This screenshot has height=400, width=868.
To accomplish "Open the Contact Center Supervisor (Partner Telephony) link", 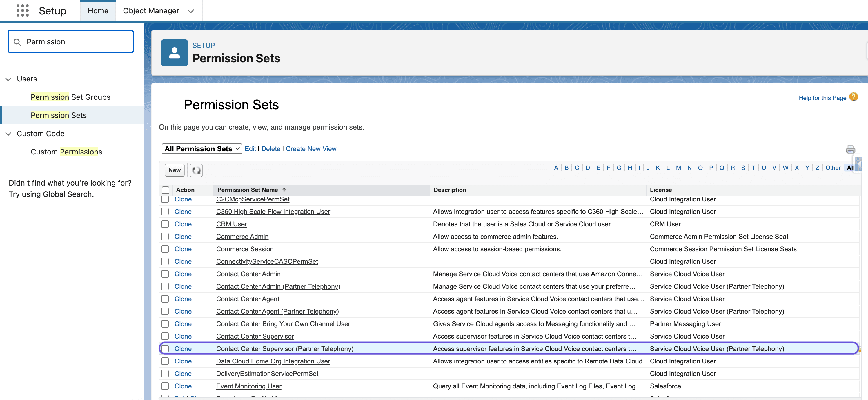I will 285,348.
